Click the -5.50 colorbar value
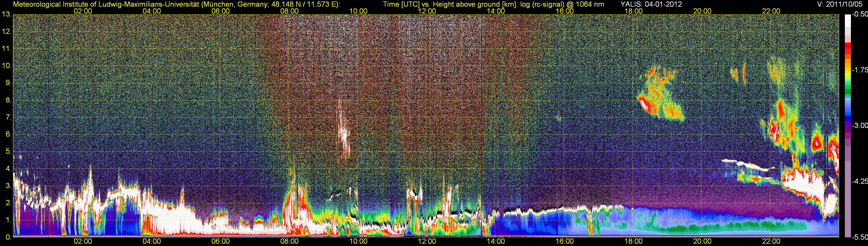 (x=860, y=237)
